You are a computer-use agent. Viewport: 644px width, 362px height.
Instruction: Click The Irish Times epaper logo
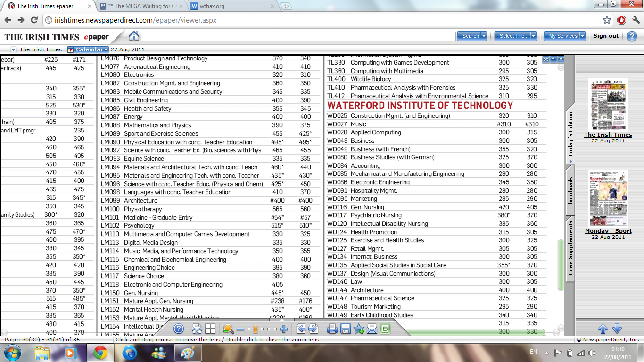(x=57, y=37)
